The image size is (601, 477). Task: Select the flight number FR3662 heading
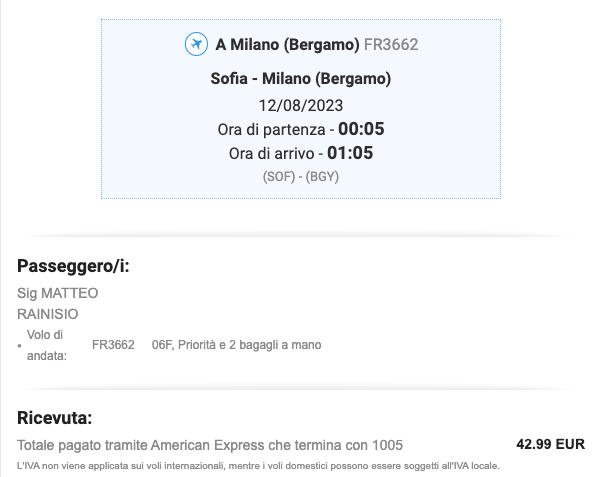click(391, 45)
